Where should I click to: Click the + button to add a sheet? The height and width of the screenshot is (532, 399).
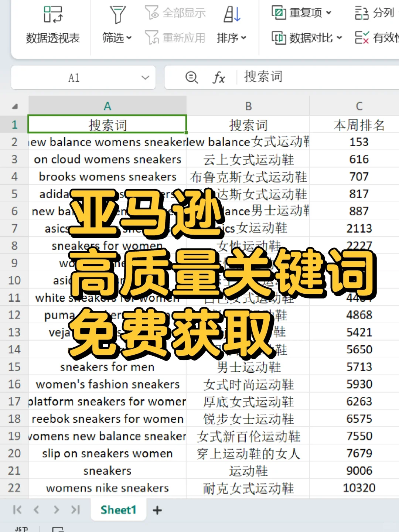pos(157,510)
